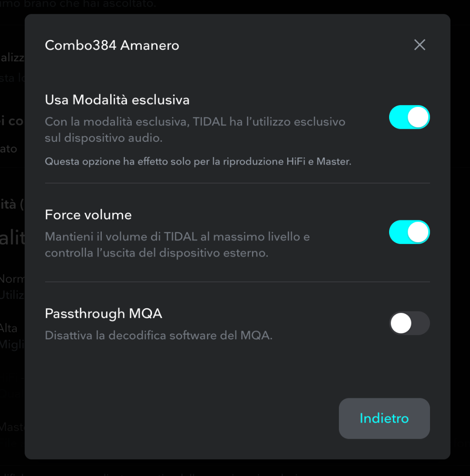Enable the Passthrough MQA toggle
Viewport: 470px width, 476px height.
(x=409, y=323)
